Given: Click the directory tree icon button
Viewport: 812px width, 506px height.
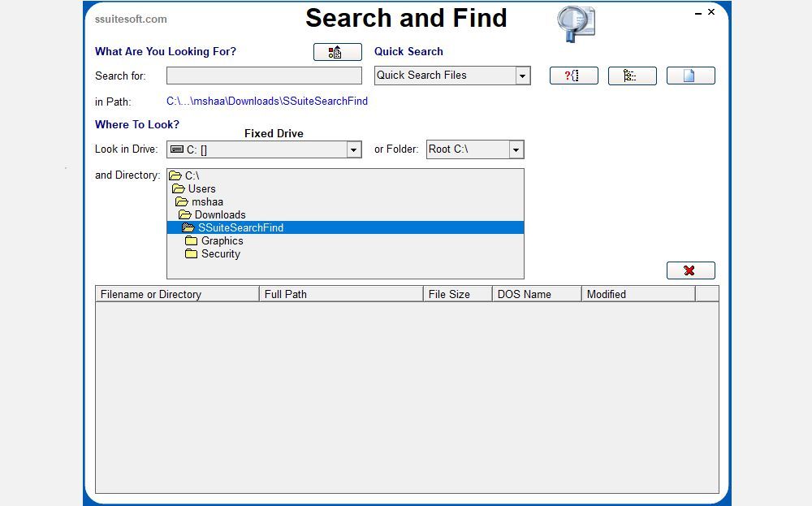Looking at the screenshot, I should pyautogui.click(x=632, y=76).
